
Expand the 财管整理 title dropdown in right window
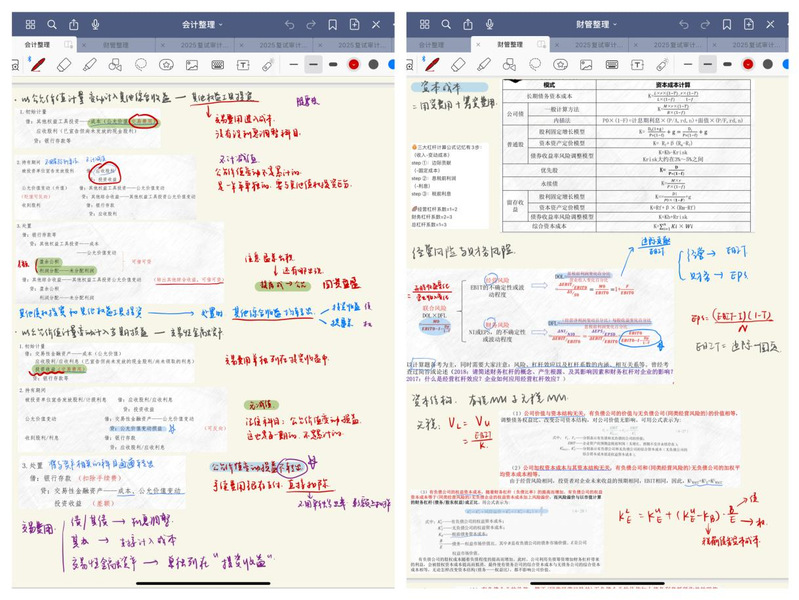coord(602,24)
